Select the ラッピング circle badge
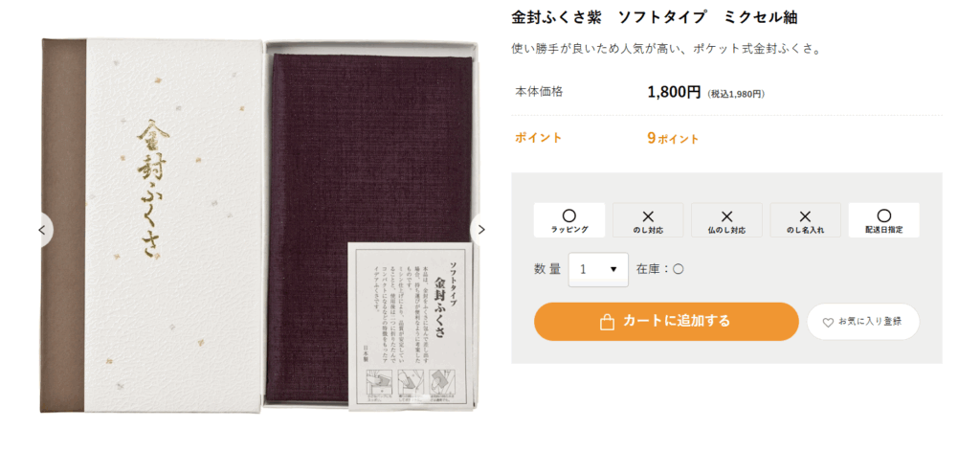This screenshot has height=452, width=980. point(569,220)
